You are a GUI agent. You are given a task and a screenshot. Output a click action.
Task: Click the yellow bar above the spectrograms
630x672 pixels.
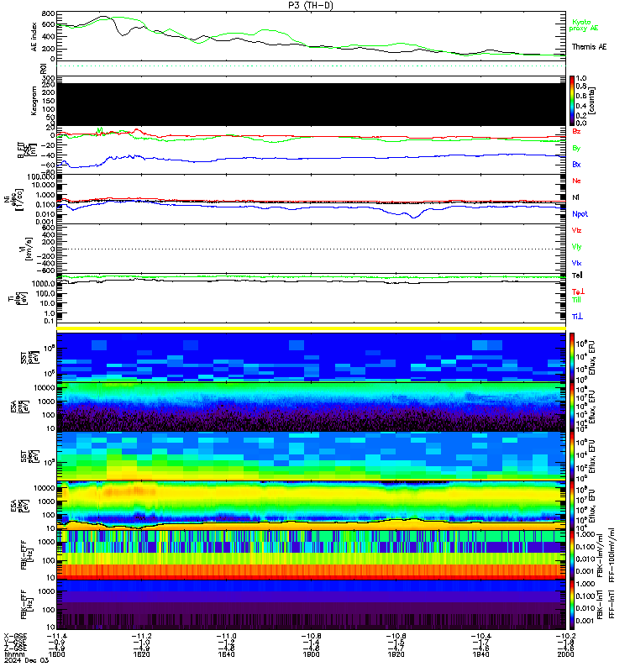(x=311, y=328)
